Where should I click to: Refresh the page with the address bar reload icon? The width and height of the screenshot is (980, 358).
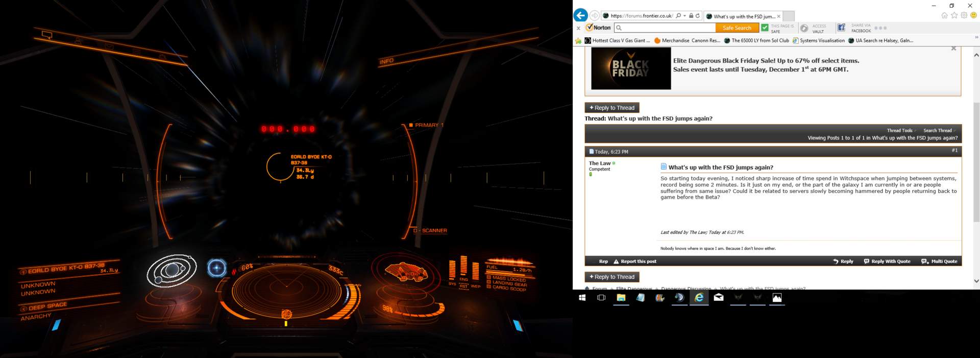698,16
